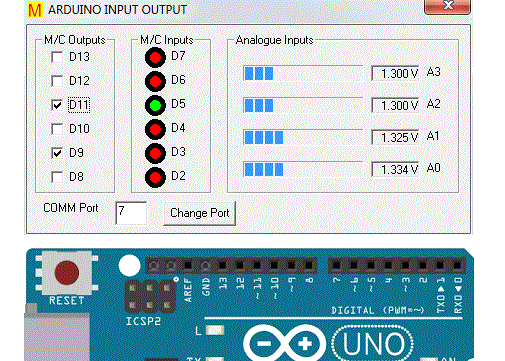Screen dimensions: 505x361
Task: Close the Arduino Input Output window
Action: click(447, 6)
